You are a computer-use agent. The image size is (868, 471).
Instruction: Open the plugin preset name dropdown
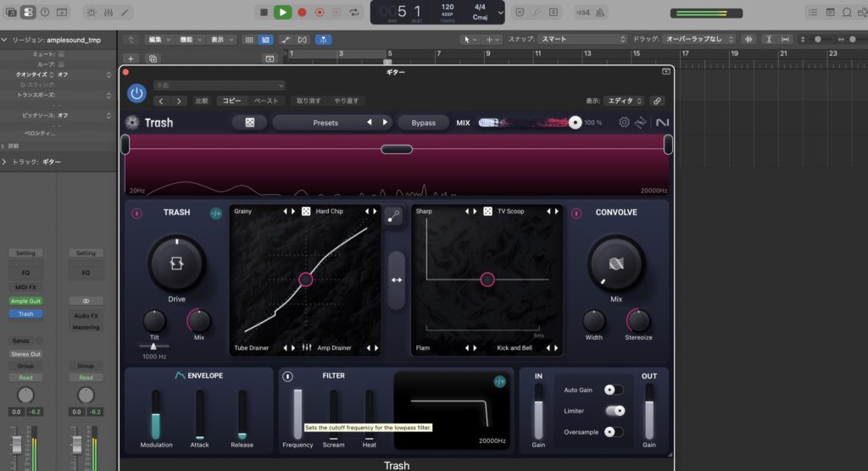[x=220, y=86]
